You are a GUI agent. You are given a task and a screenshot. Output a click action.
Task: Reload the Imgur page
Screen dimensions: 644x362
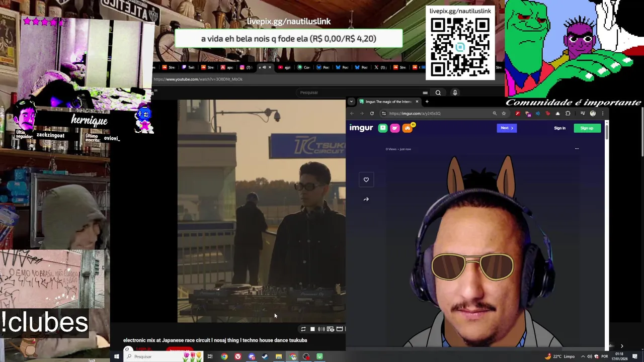tap(372, 114)
